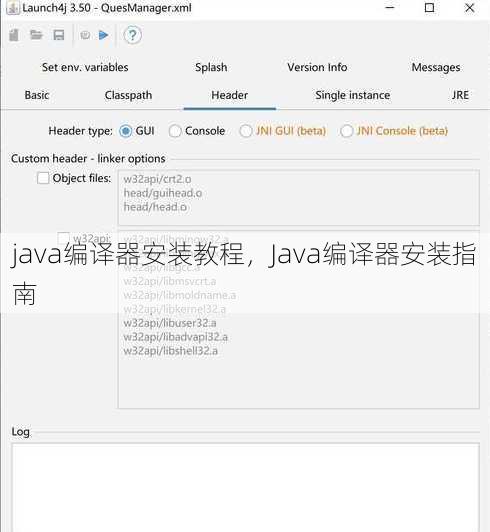
Task: Click inside the Object files text area
Action: (299, 198)
